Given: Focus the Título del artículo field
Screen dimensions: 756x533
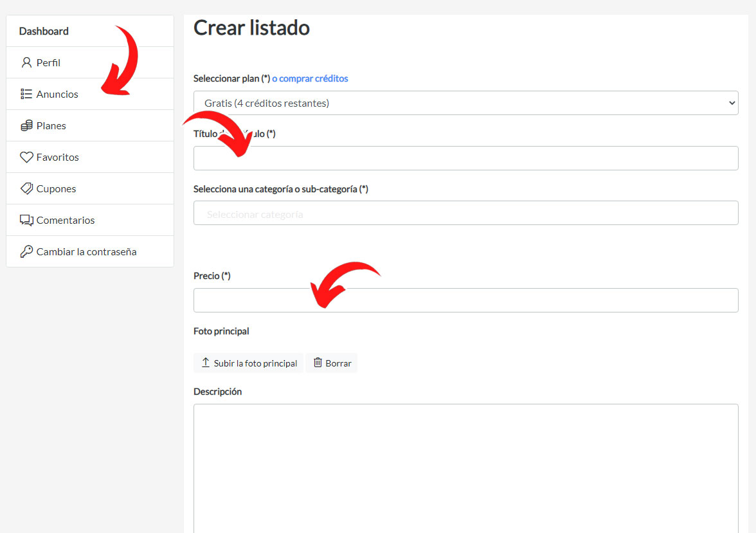Looking at the screenshot, I should [x=465, y=158].
